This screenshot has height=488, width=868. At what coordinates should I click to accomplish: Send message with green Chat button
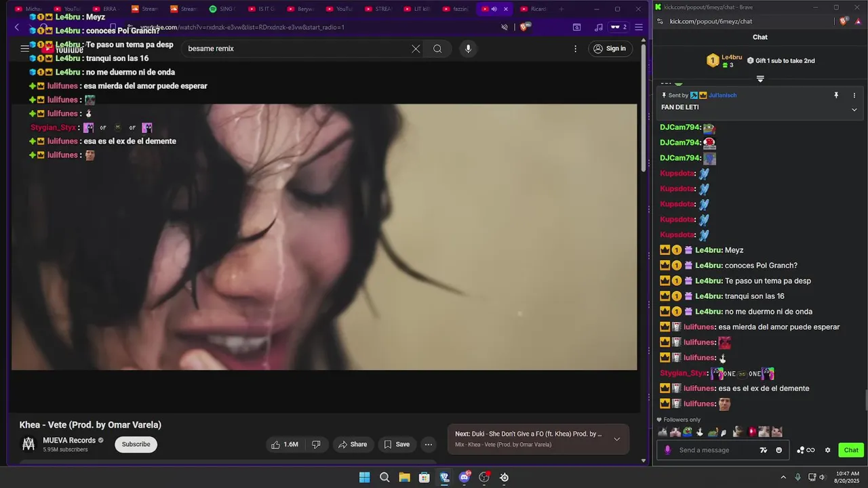(851, 450)
